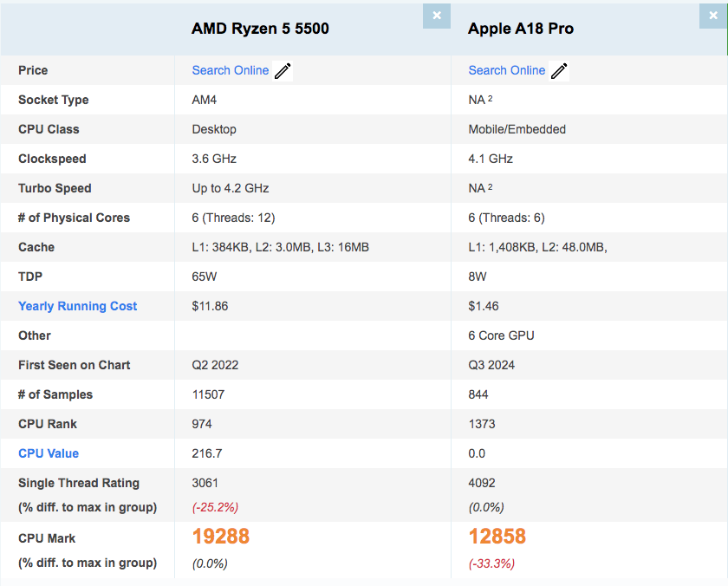Image resolution: width=728 pixels, height=586 pixels.
Task: Click the 844 samples value
Action: tap(478, 394)
